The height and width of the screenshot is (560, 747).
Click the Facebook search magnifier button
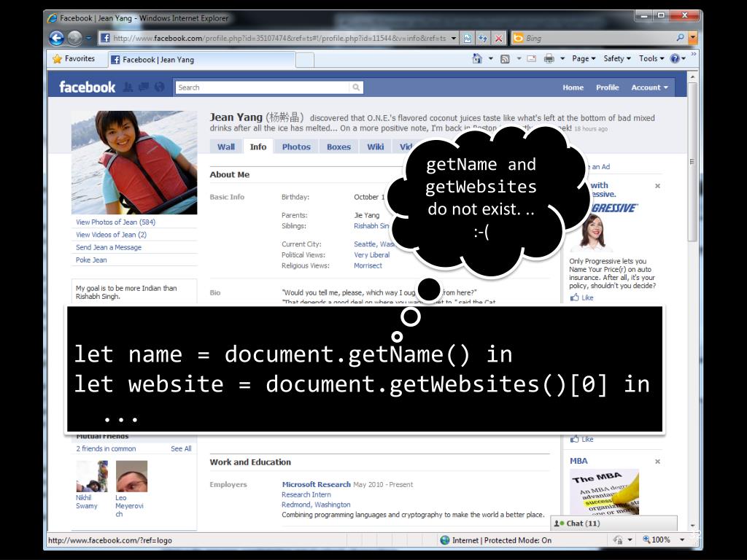[356, 87]
